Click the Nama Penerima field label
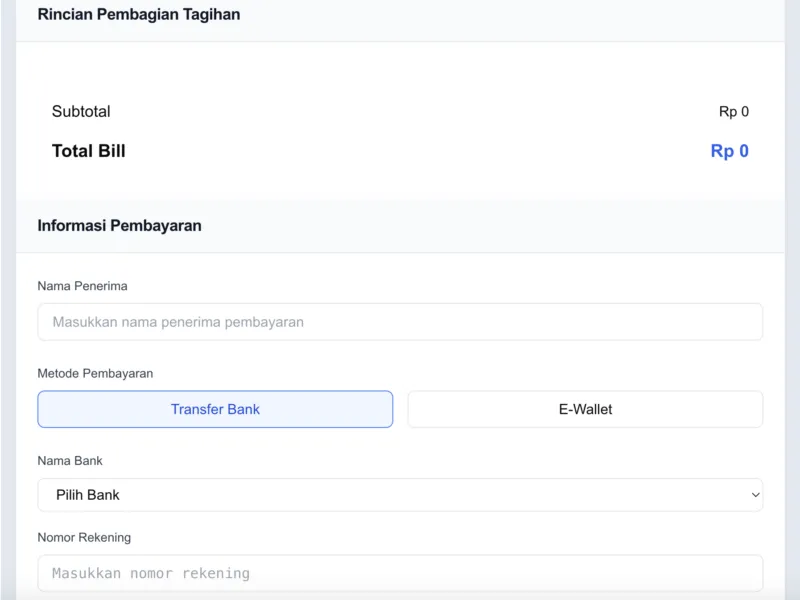 [82, 286]
